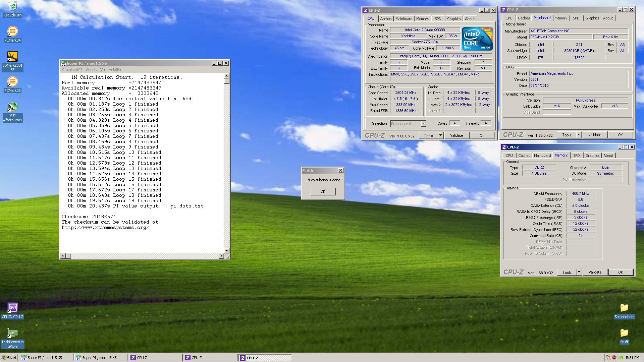Screen dimensions: 644x362
Task: Open SPD tab in CPU window
Action: [x=438, y=19]
